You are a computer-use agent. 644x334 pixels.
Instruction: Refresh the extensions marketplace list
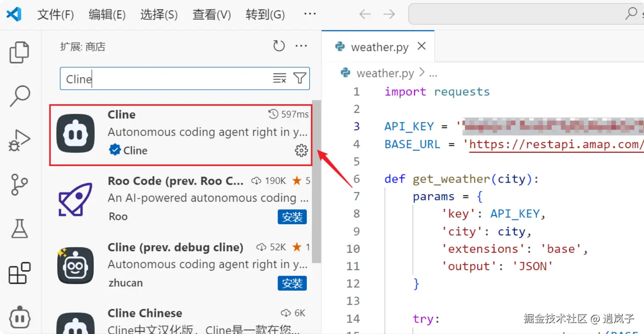point(279,46)
